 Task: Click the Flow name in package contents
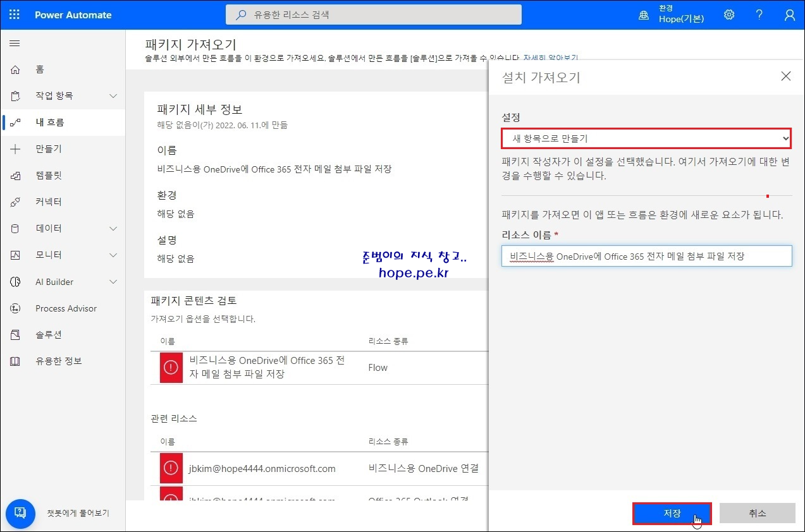click(x=267, y=367)
